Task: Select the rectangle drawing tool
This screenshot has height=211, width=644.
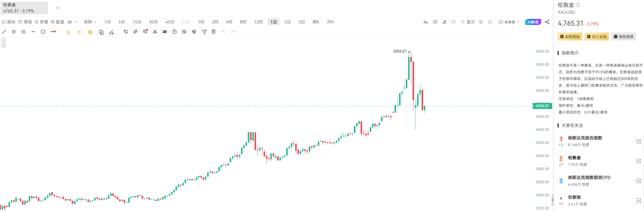Action: click(x=43, y=32)
